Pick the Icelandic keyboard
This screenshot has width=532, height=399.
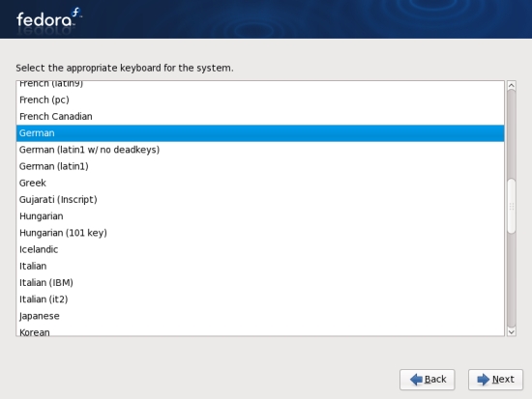(x=260, y=249)
